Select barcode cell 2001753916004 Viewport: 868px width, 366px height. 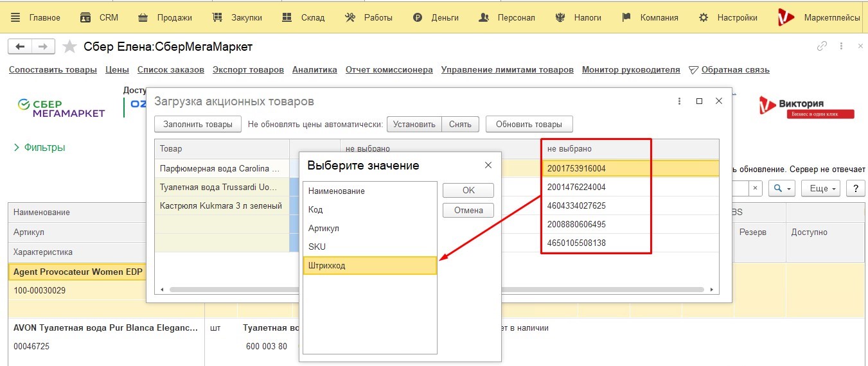point(630,168)
